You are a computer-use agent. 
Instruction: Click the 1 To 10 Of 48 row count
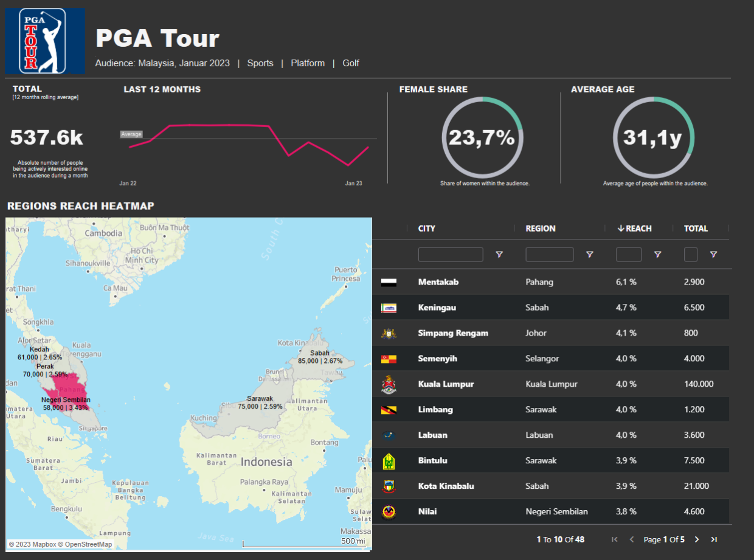pyautogui.click(x=561, y=539)
